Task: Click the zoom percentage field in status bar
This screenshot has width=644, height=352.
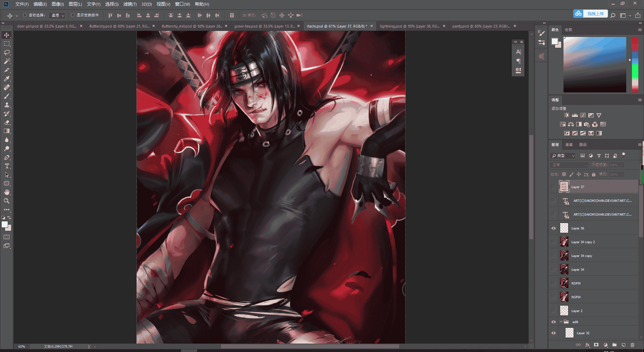Action: coord(22,346)
